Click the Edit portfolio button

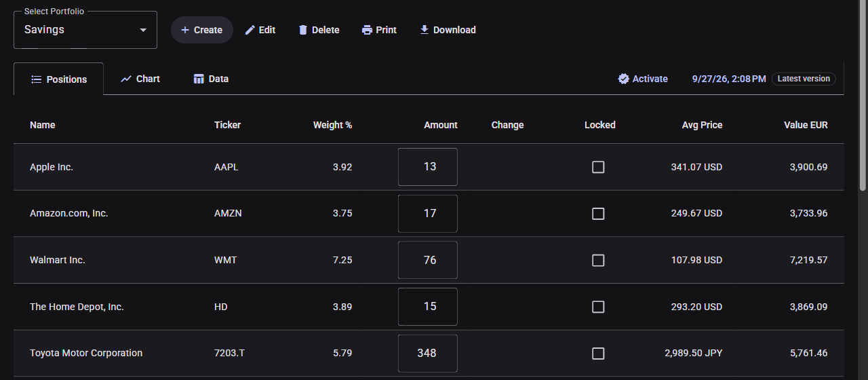[x=260, y=30]
